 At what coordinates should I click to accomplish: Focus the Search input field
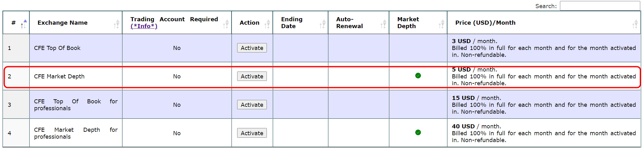[x=600, y=6]
